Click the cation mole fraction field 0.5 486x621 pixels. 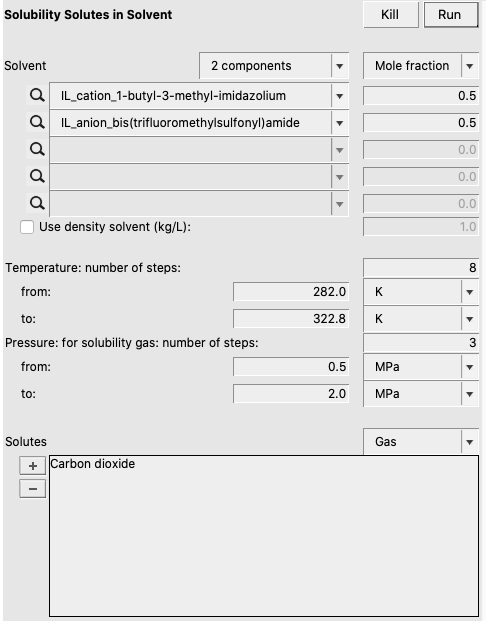[x=421, y=96]
